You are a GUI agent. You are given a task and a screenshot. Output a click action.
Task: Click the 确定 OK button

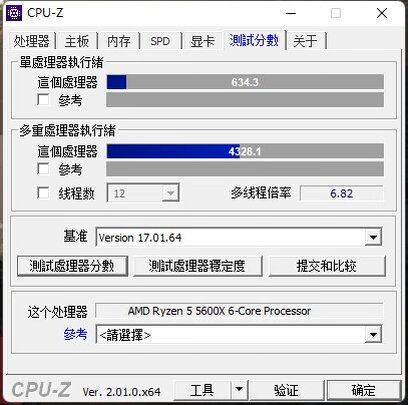(x=364, y=389)
